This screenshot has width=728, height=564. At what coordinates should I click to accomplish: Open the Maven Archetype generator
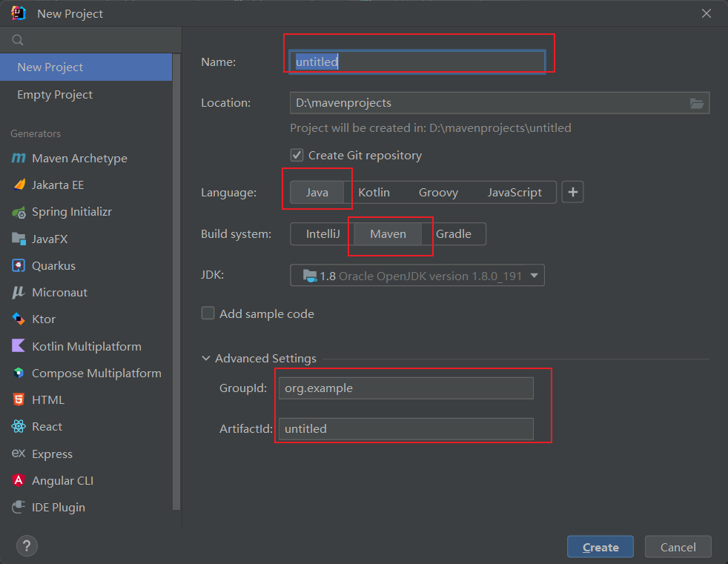click(x=79, y=159)
